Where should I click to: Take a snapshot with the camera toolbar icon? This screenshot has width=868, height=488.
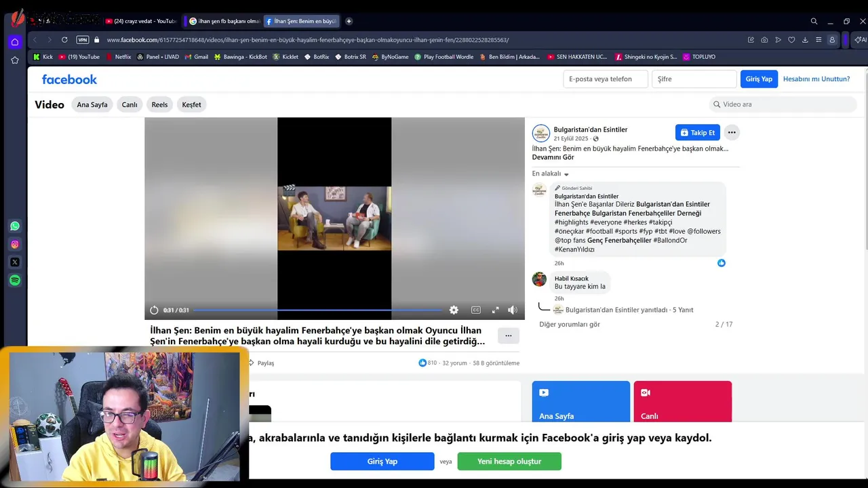click(x=764, y=40)
